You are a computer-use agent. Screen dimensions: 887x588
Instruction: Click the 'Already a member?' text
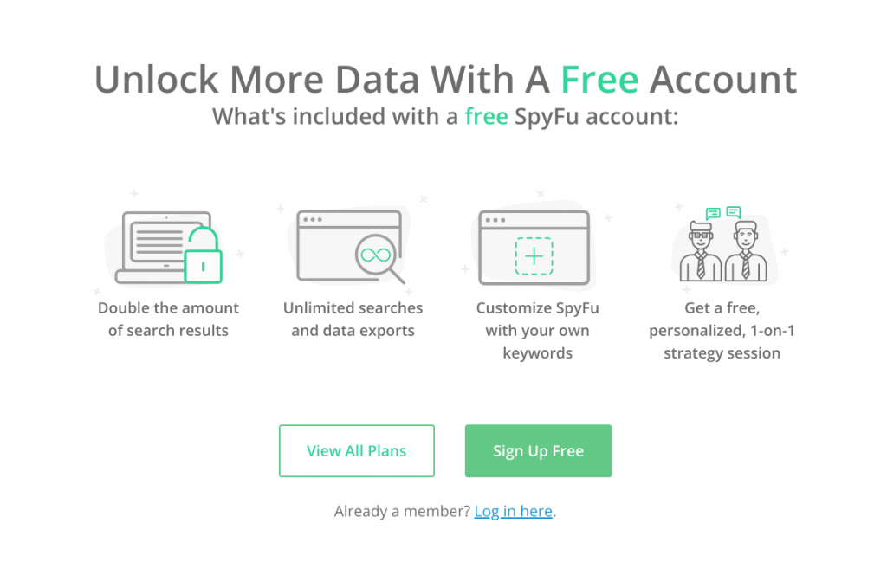click(402, 511)
